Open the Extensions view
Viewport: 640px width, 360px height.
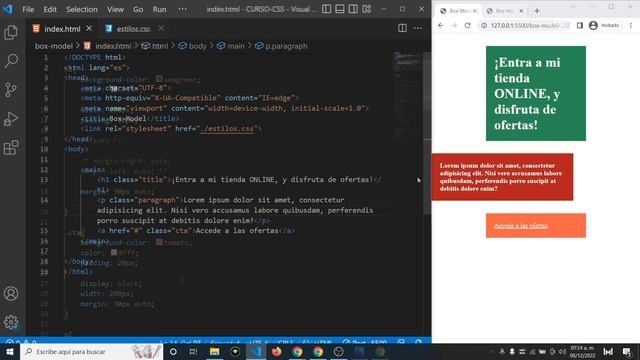[x=11, y=148]
